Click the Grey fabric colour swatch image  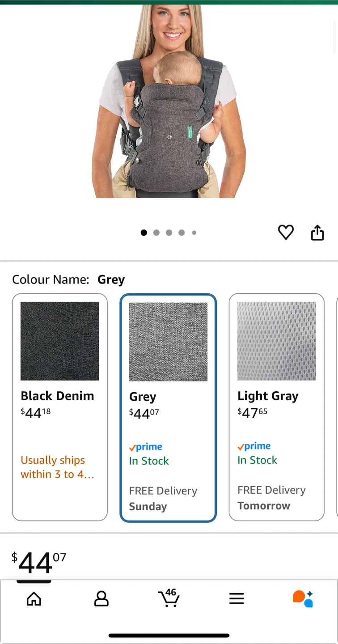(x=168, y=341)
